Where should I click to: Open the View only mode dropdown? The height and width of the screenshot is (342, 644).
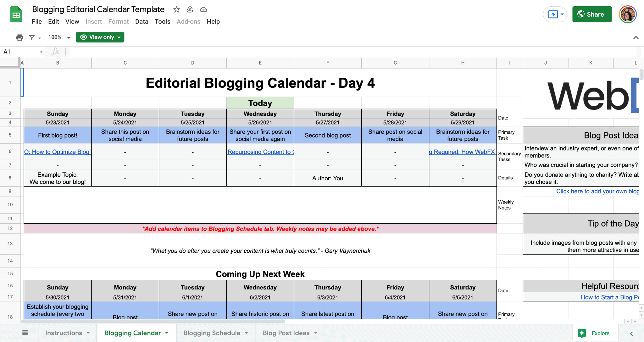(x=100, y=37)
